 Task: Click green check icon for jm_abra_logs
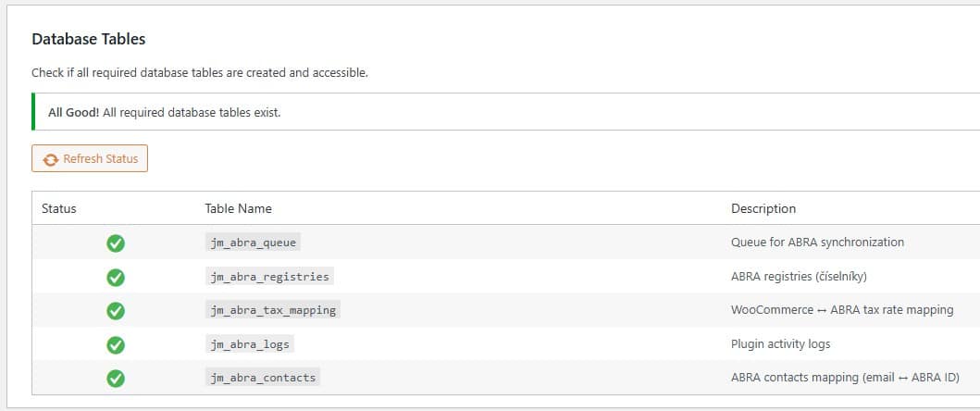[x=116, y=344]
